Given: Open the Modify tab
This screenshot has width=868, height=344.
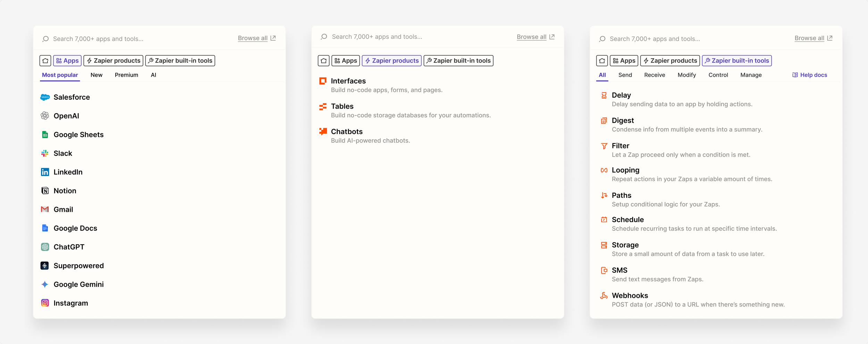Looking at the screenshot, I should [687, 75].
